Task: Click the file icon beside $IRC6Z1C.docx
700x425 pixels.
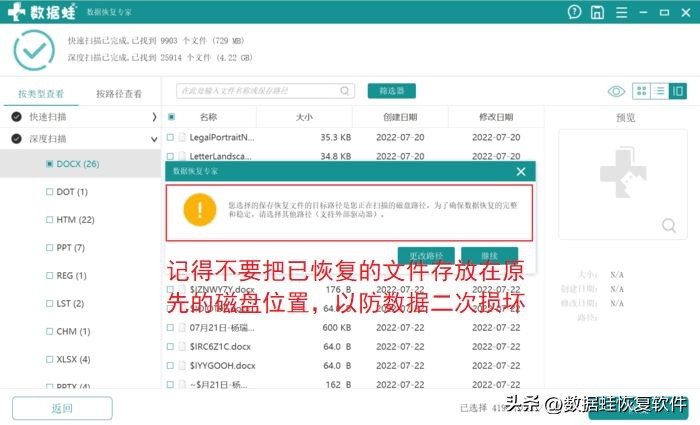Action: (182, 346)
